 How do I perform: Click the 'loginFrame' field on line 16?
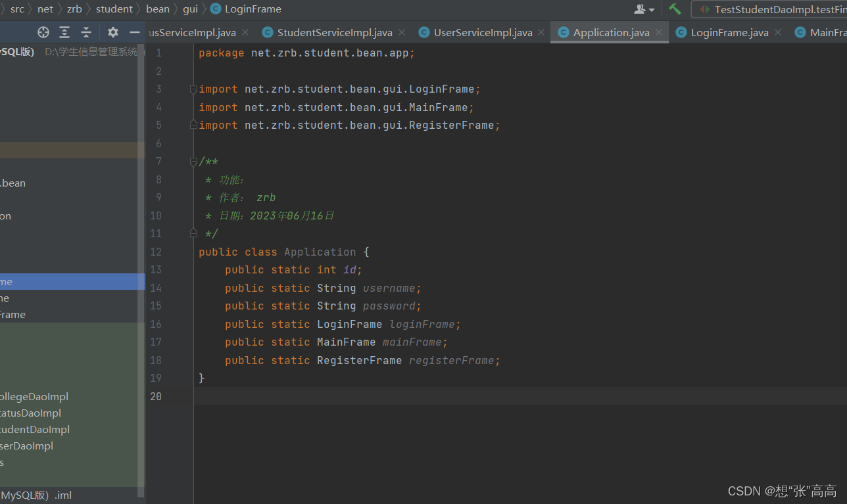[x=423, y=324]
